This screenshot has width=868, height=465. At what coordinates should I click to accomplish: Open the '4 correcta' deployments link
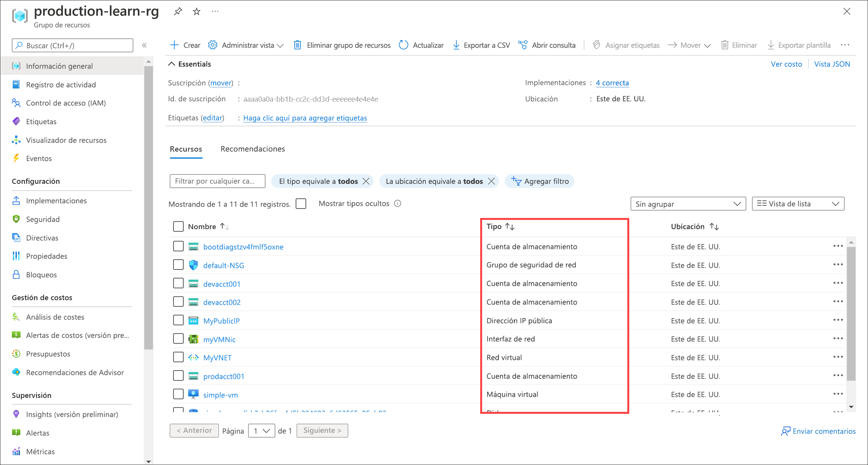pyautogui.click(x=612, y=83)
